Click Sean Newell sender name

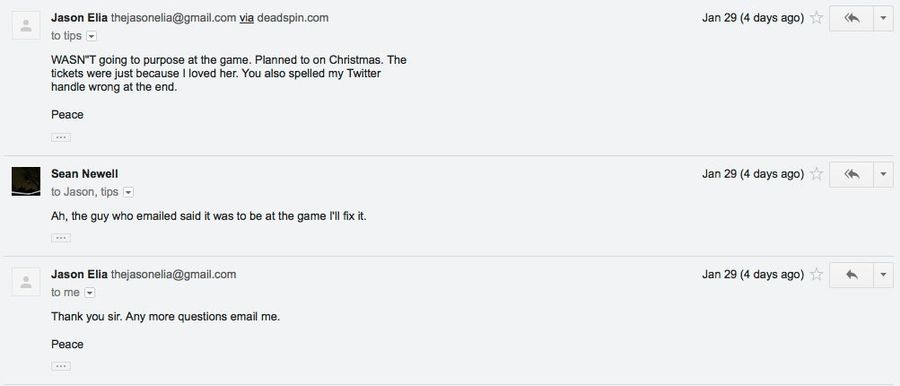point(84,174)
